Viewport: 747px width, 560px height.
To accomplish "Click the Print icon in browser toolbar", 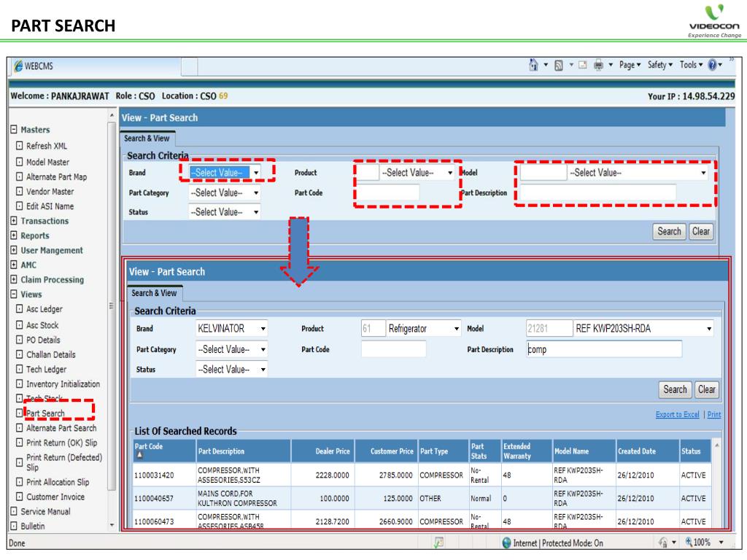I will (598, 65).
